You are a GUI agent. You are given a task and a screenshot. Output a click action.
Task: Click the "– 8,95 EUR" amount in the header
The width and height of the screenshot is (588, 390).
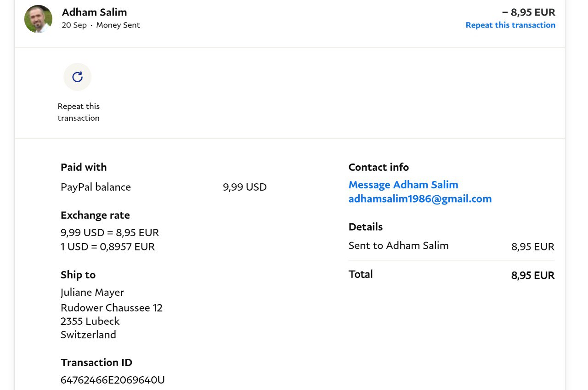[528, 12]
